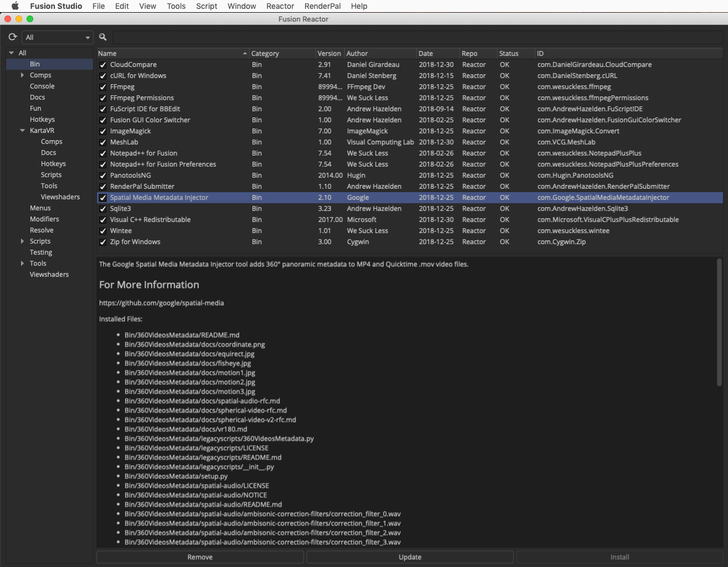The width and height of the screenshot is (728, 567).
Task: Select the Testing category
Action: pyautogui.click(x=41, y=252)
